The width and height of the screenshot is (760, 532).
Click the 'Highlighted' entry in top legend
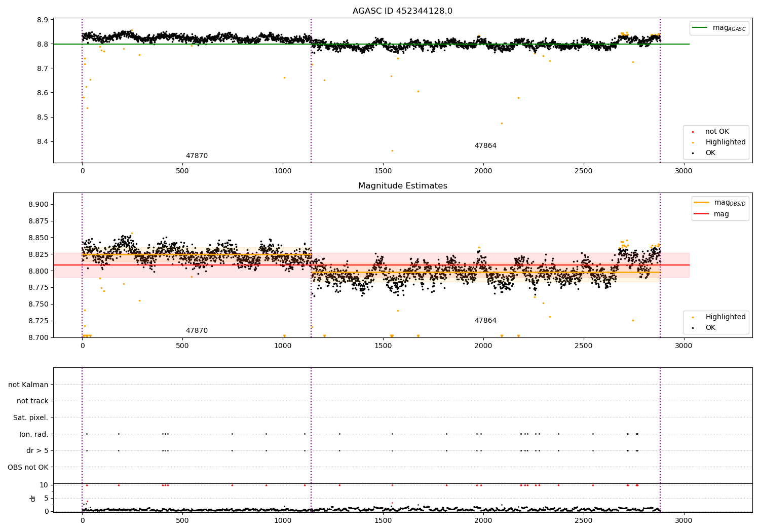pos(725,142)
